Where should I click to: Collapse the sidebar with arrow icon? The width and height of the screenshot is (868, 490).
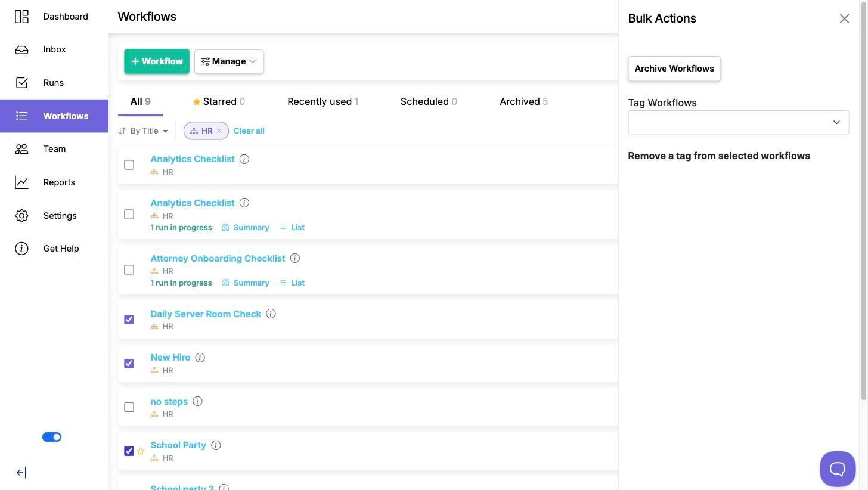pyautogui.click(x=21, y=473)
